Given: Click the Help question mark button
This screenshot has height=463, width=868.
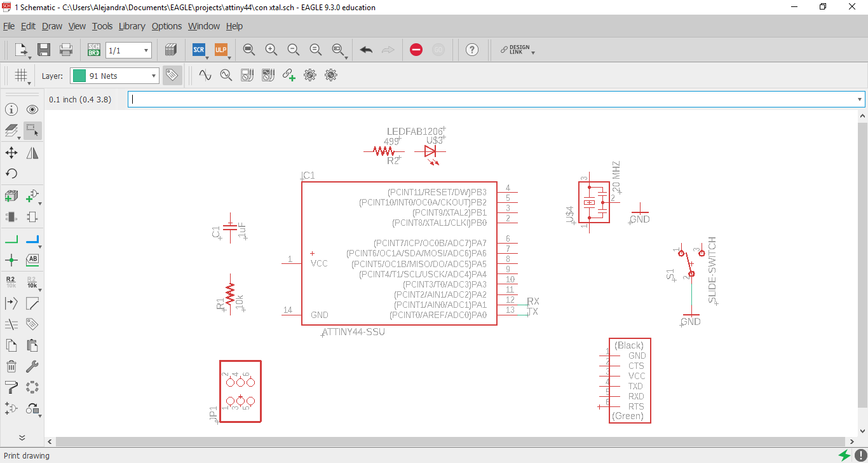Looking at the screenshot, I should coord(471,50).
